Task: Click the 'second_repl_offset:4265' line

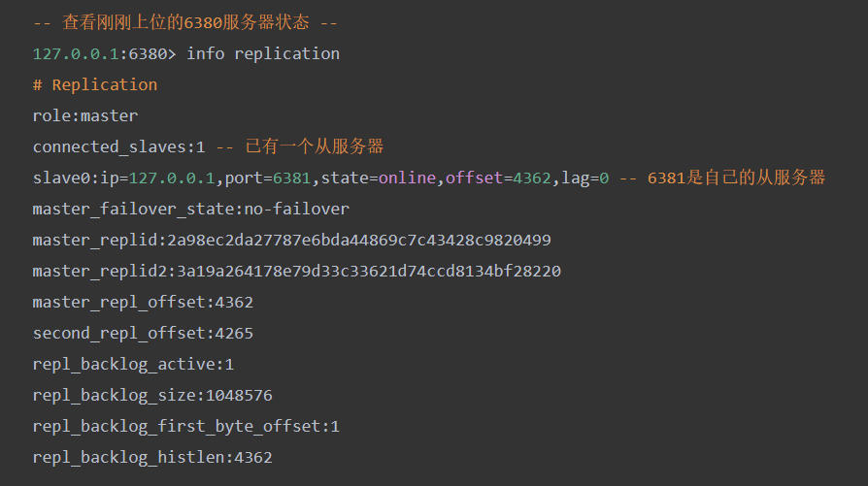Action: pos(143,333)
